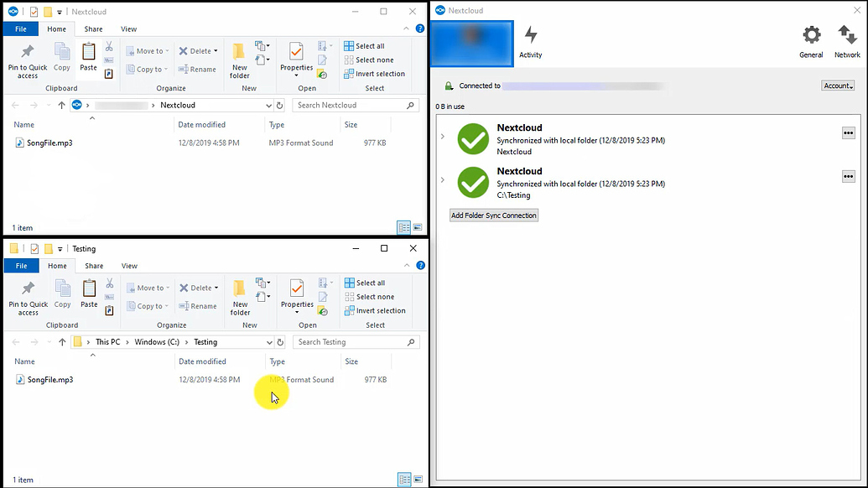Open Move to dropdown in the Testing window

pyautogui.click(x=148, y=288)
